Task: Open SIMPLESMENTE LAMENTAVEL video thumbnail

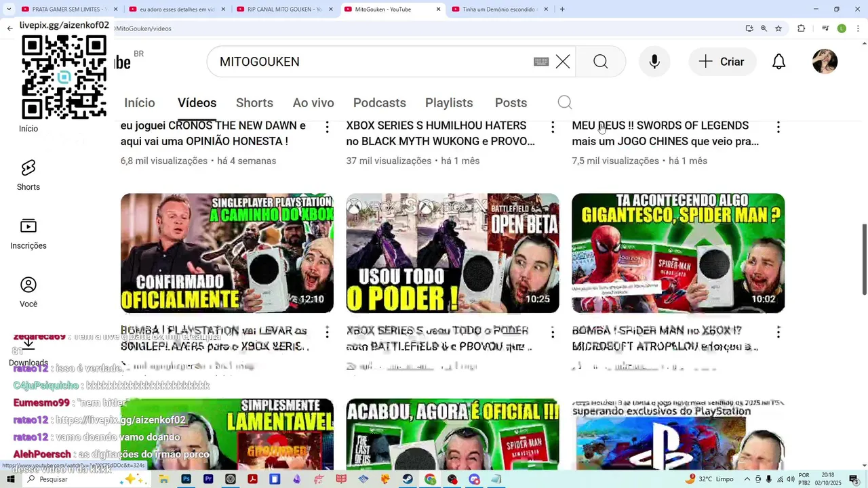Action: coord(227,434)
